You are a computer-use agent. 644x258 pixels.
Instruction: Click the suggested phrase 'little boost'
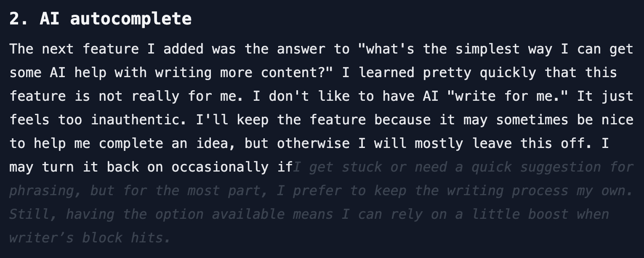520,214
